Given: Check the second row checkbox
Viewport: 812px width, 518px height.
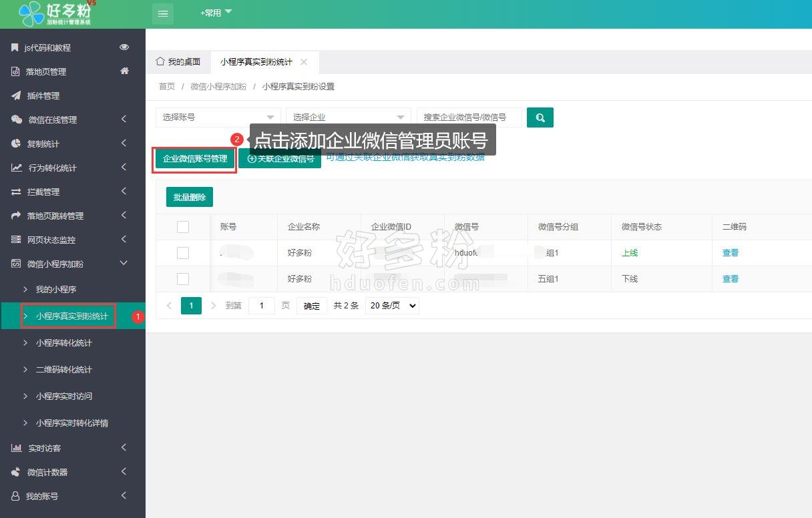Looking at the screenshot, I should point(183,279).
